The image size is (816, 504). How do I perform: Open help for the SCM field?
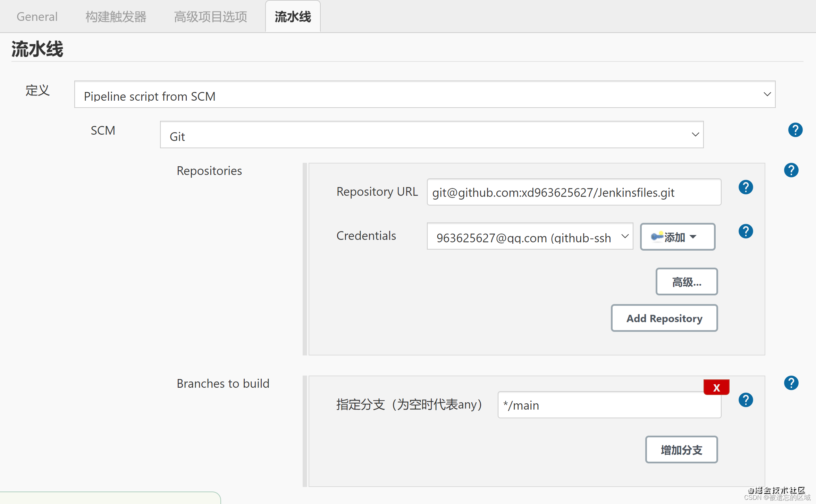click(x=795, y=130)
